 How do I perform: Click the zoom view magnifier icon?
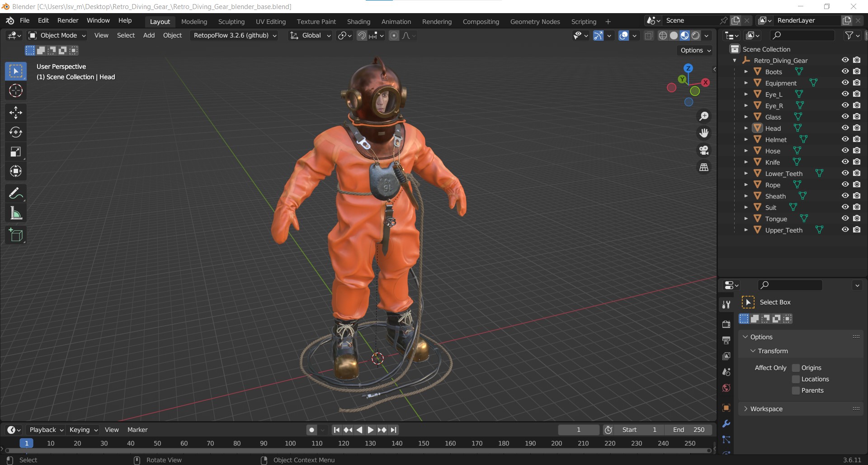click(704, 116)
